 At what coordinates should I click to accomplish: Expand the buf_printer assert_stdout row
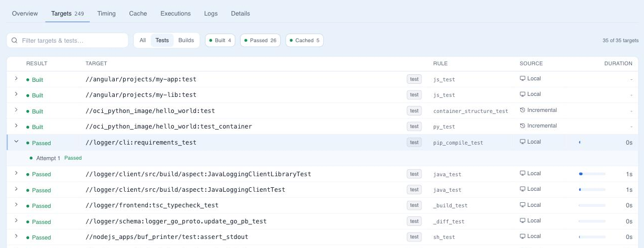click(16, 236)
